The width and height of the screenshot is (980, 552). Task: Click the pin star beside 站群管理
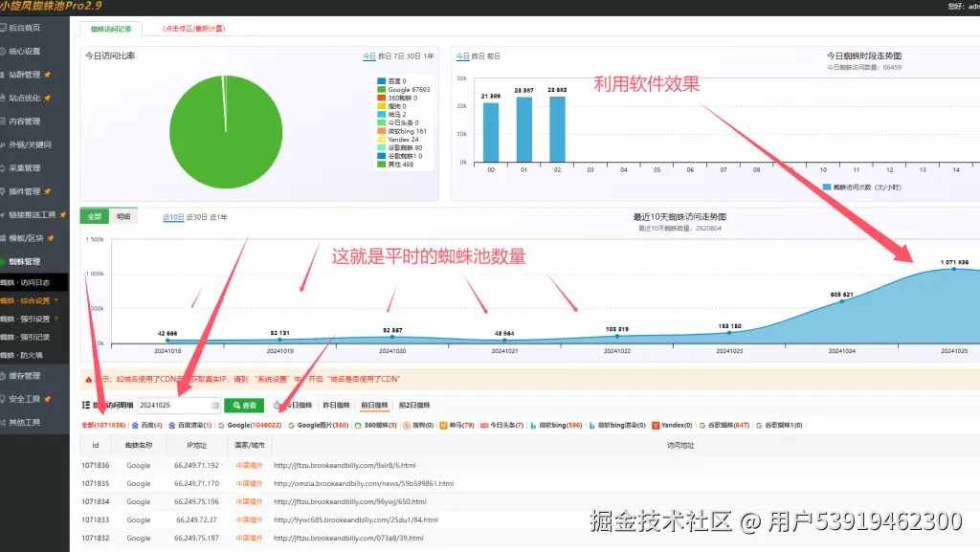tap(48, 75)
